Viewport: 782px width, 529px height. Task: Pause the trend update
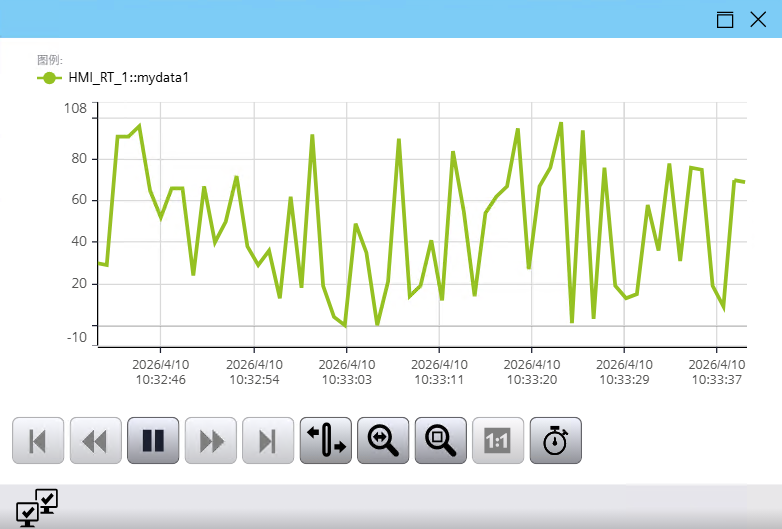click(x=153, y=441)
